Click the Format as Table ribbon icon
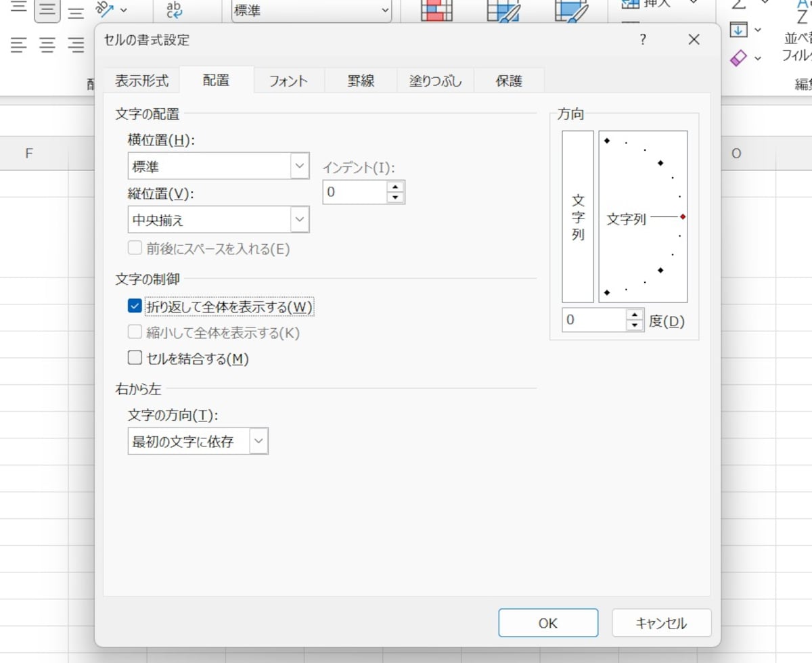812x663 pixels. pyautogui.click(x=502, y=10)
